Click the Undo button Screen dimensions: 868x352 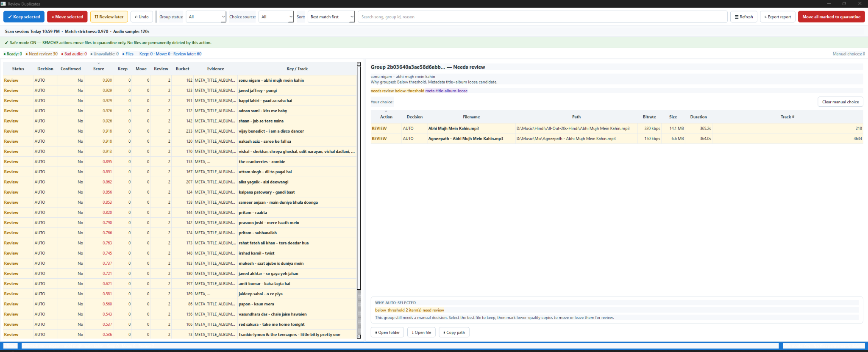point(142,17)
